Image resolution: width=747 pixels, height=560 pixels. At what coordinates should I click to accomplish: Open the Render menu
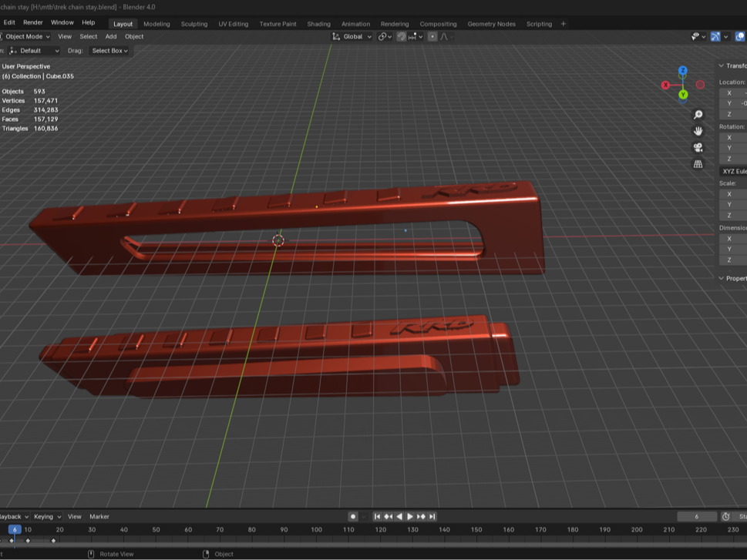pos(33,22)
